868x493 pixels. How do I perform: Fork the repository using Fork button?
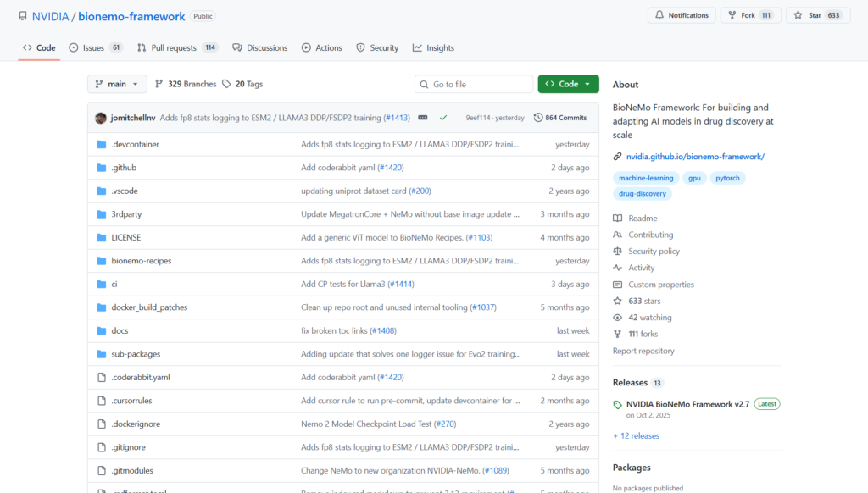(750, 15)
